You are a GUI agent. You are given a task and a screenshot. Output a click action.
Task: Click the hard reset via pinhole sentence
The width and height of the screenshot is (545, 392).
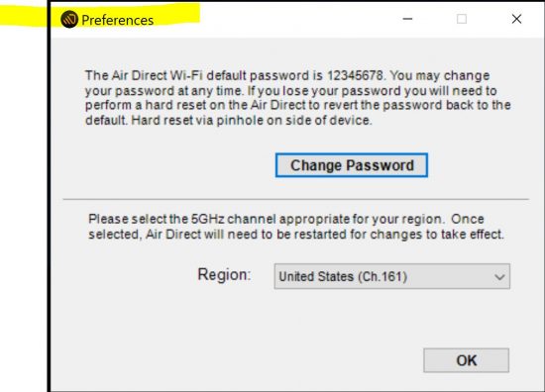252,121
